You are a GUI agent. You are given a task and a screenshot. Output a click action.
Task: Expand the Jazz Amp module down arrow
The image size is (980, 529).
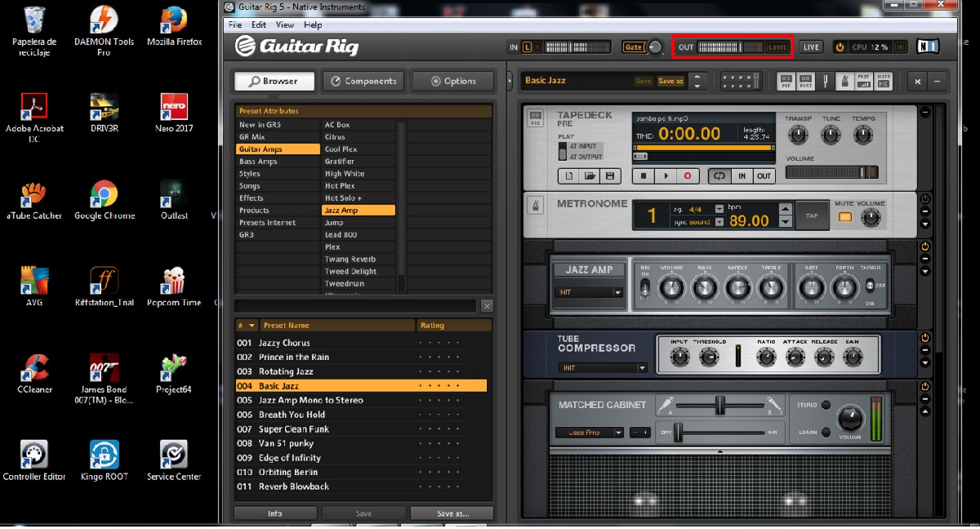tap(925, 271)
